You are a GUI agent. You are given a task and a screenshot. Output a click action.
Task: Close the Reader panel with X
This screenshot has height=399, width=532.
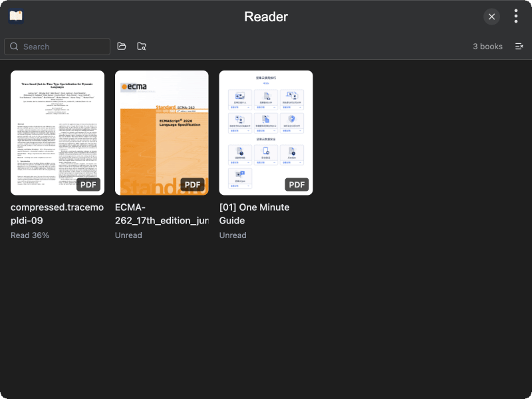(x=491, y=17)
